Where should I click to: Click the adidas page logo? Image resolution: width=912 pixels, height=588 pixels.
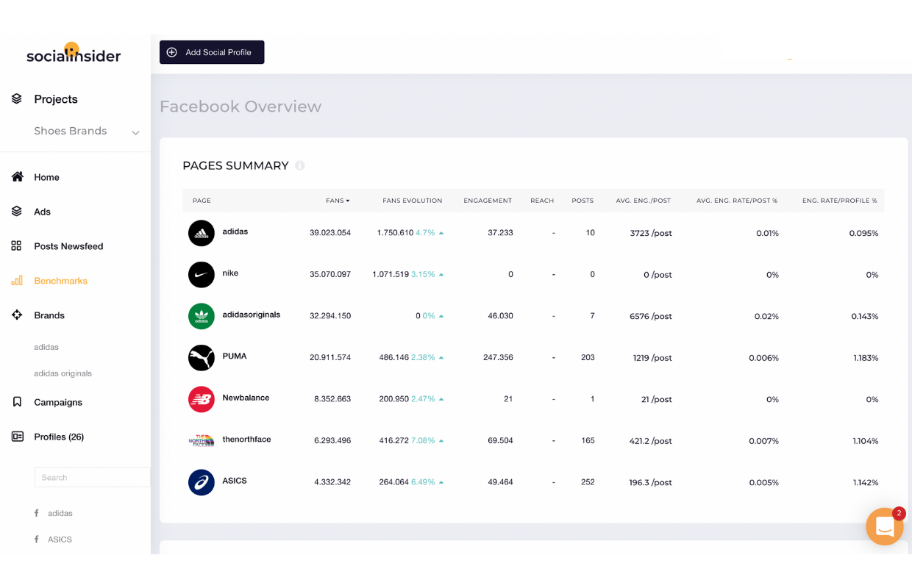pyautogui.click(x=202, y=233)
